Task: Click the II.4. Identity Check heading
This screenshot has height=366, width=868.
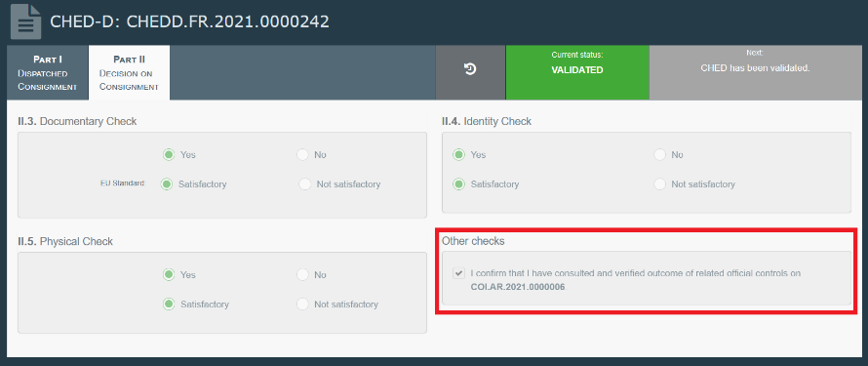Action: pos(486,121)
